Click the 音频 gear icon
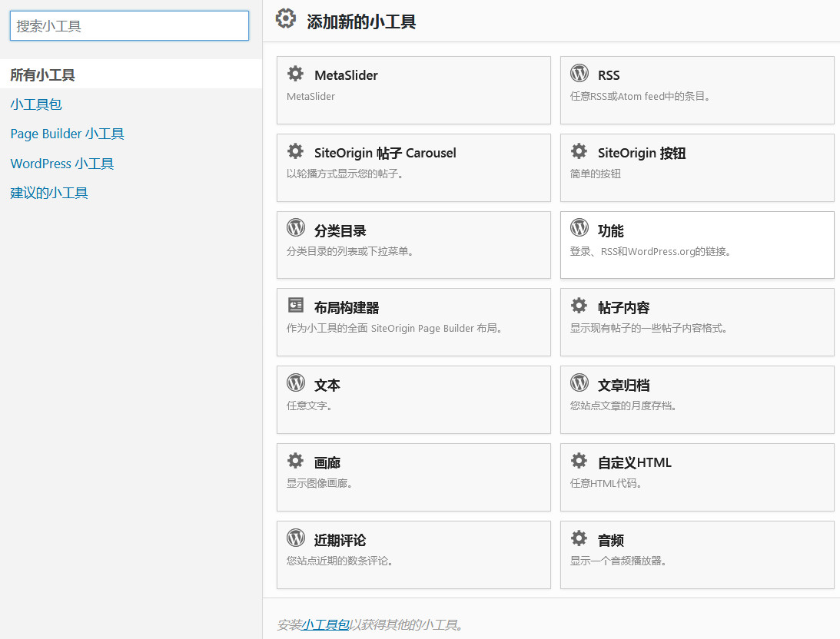The height and width of the screenshot is (639, 840). tap(579, 538)
